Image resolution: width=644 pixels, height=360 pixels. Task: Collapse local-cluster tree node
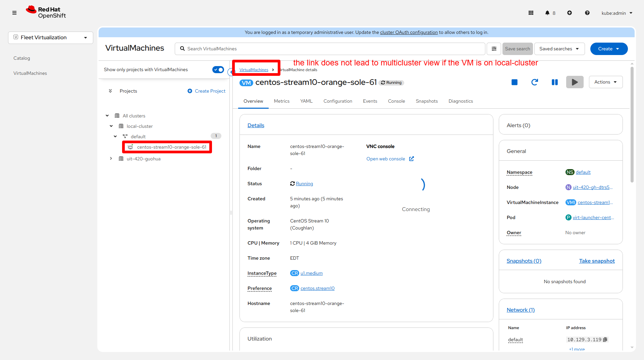[111, 126]
